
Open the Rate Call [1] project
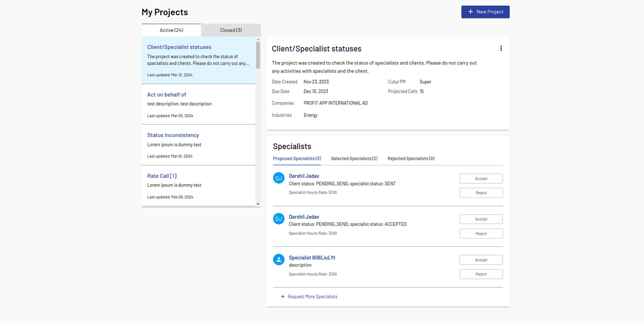(x=198, y=186)
